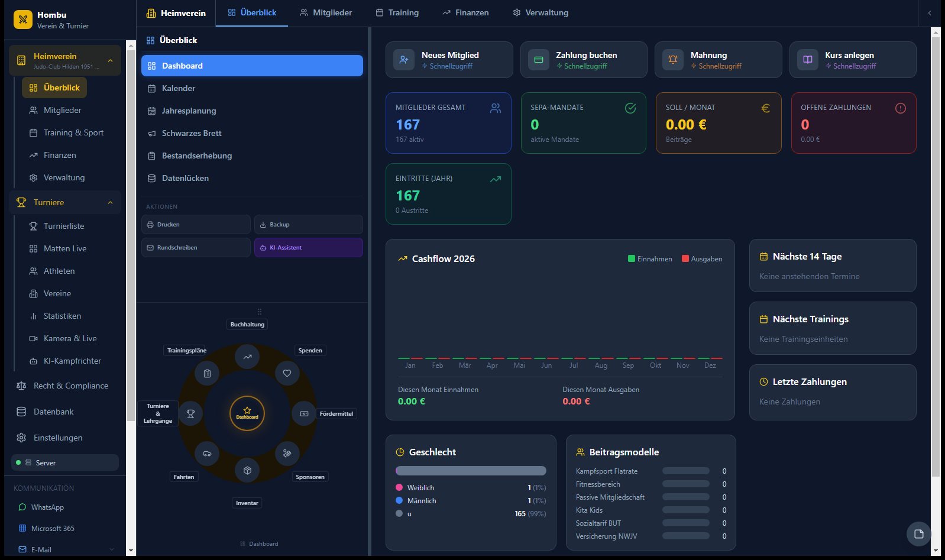Open Matten Live in sidebar

click(x=65, y=248)
